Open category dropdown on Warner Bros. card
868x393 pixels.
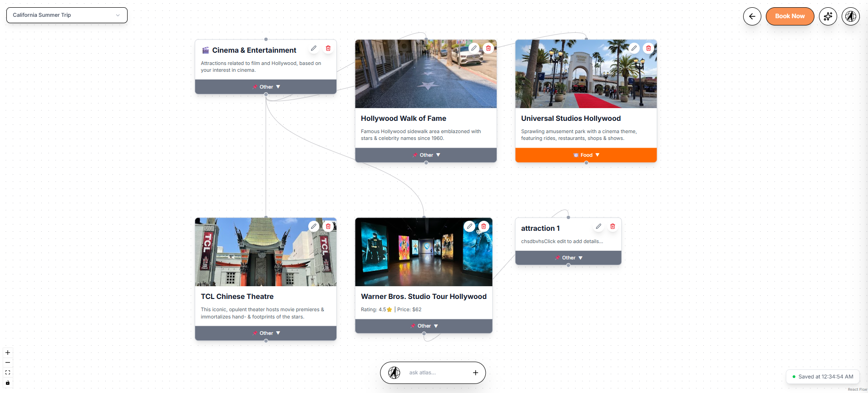click(x=424, y=326)
